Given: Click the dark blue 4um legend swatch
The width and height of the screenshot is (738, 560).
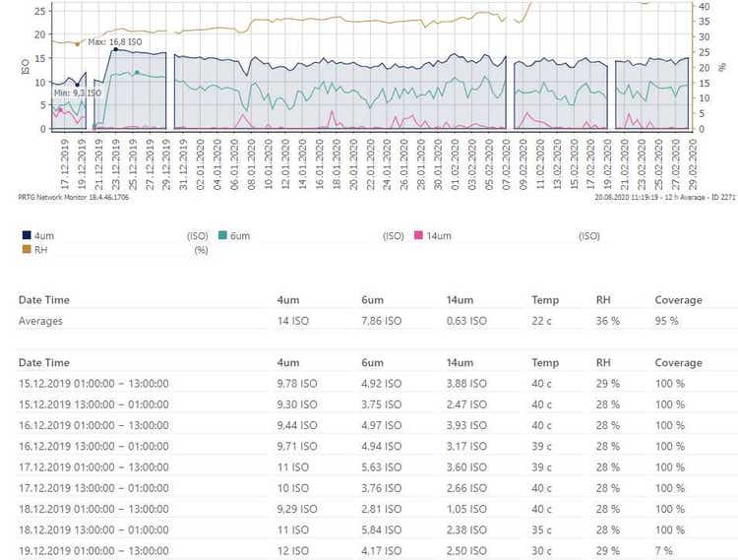Looking at the screenshot, I should (26, 236).
